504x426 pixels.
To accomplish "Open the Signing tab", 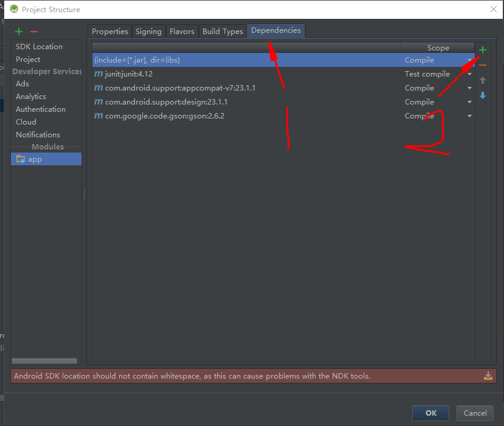I will click(148, 30).
